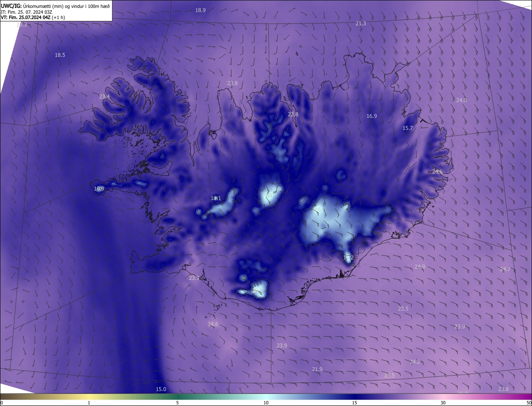Click the 30 label on the color scale
532x406 pixels.
443,403
